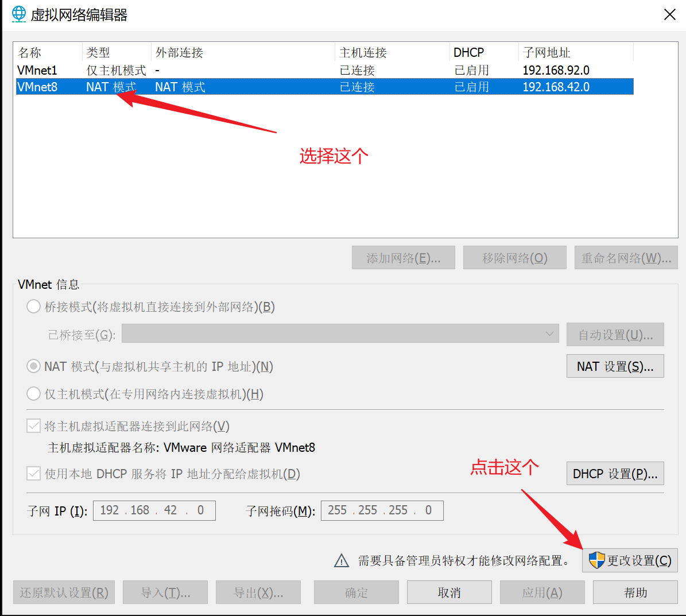Click 已启用 DHCP cell in VMnet1 row
The height and width of the screenshot is (616, 686).
(471, 70)
